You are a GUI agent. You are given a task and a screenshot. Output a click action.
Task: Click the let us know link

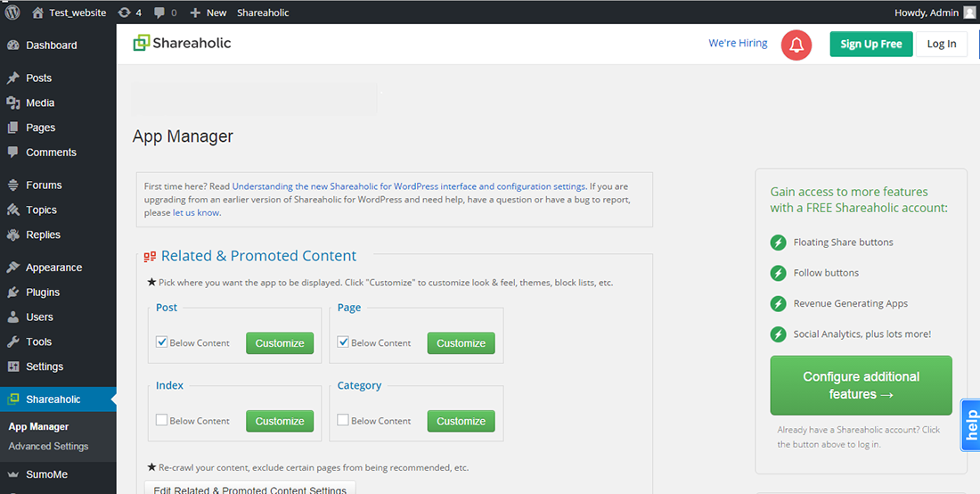click(x=196, y=212)
